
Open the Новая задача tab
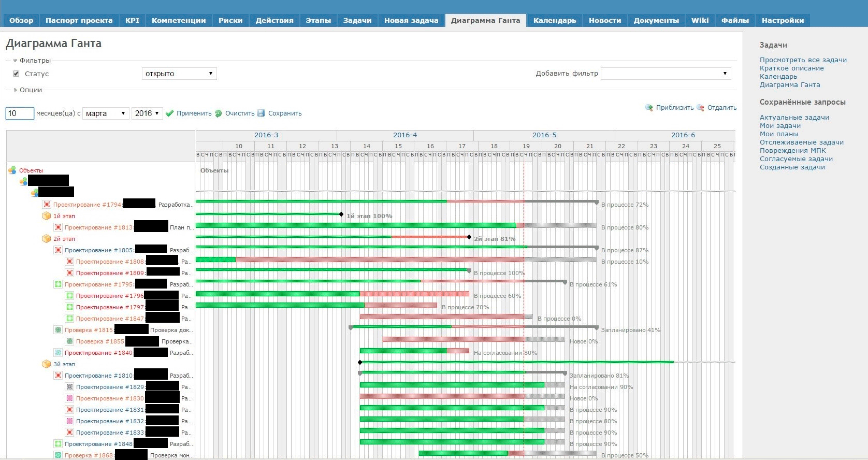pyautogui.click(x=411, y=21)
